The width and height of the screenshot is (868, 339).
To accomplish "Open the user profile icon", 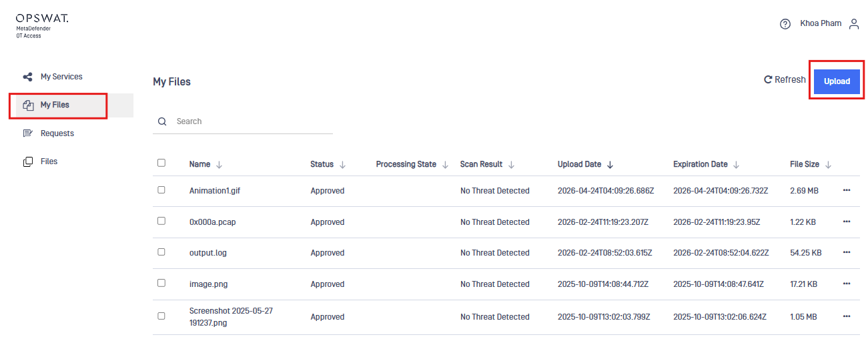I will 854,24.
